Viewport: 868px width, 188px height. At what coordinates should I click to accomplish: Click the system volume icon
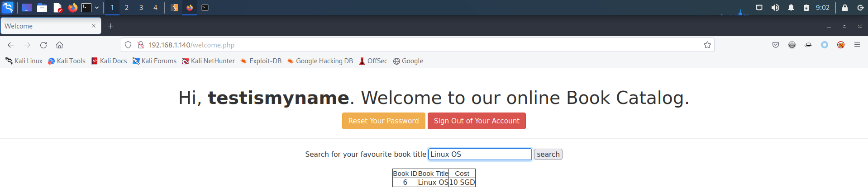point(775,8)
